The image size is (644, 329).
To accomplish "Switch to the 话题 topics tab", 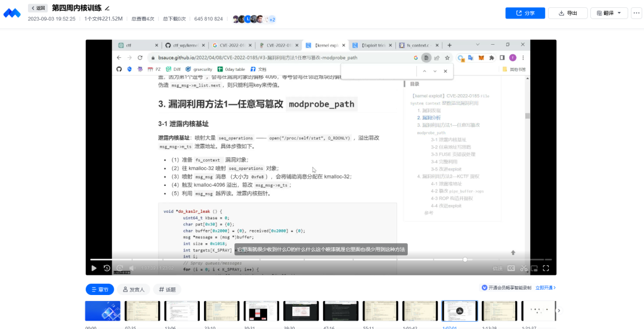I will 168,289.
